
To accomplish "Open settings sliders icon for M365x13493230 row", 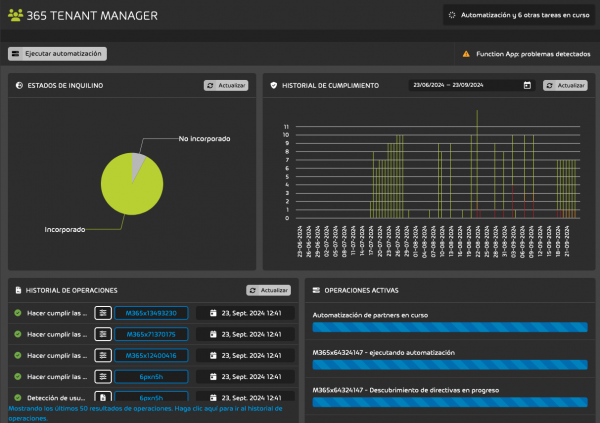I will (x=103, y=313).
